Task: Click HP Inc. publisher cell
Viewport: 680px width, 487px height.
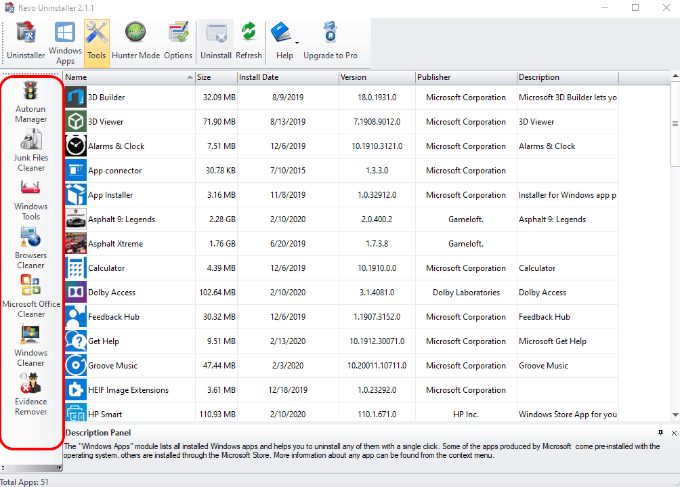Action: tap(466, 414)
